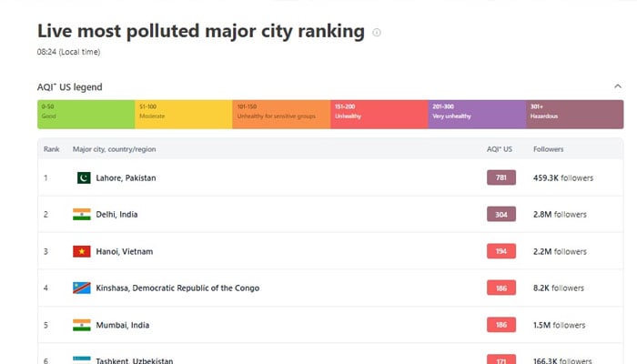Click the India flag beside Delhi
This screenshot has width=637, height=364.
coord(82,215)
